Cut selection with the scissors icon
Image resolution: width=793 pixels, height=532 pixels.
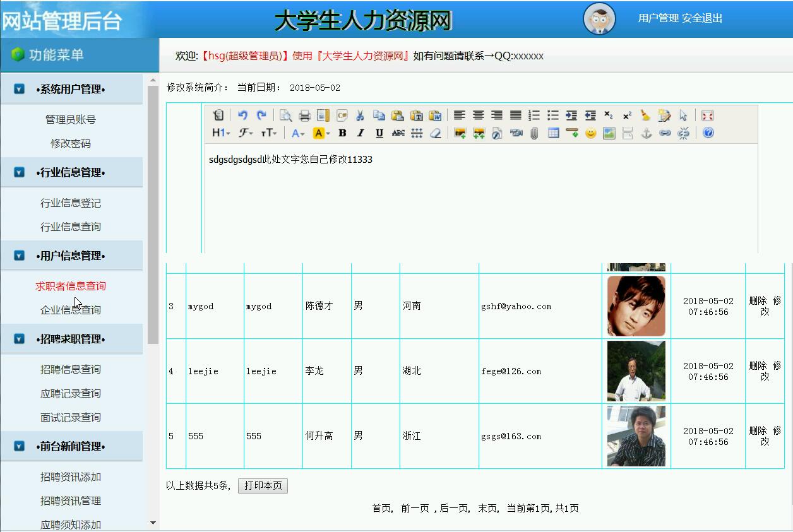[361, 115]
